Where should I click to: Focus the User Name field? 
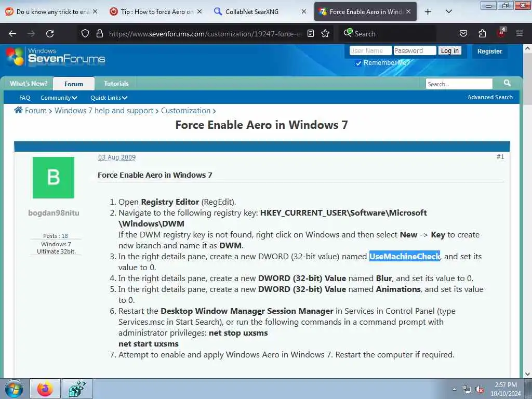click(370, 50)
